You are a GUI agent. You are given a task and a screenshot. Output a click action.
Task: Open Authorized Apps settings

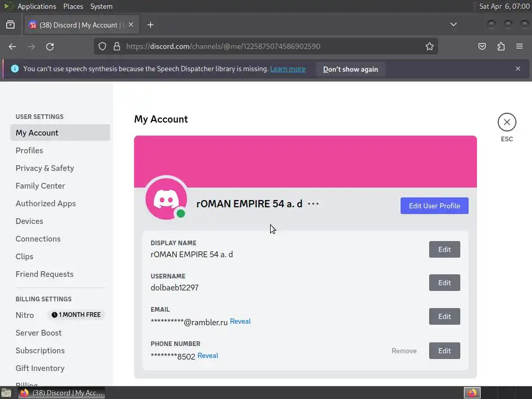tap(60, 203)
